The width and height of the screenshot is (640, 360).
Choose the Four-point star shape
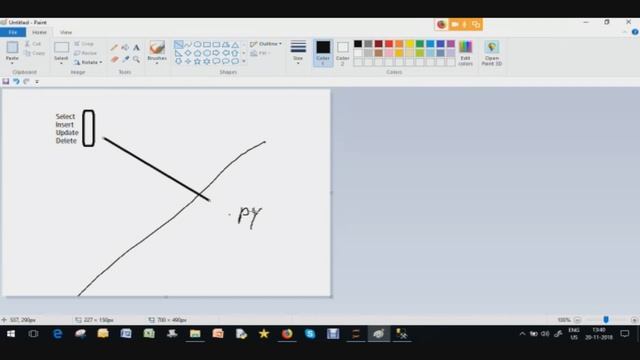click(188, 62)
